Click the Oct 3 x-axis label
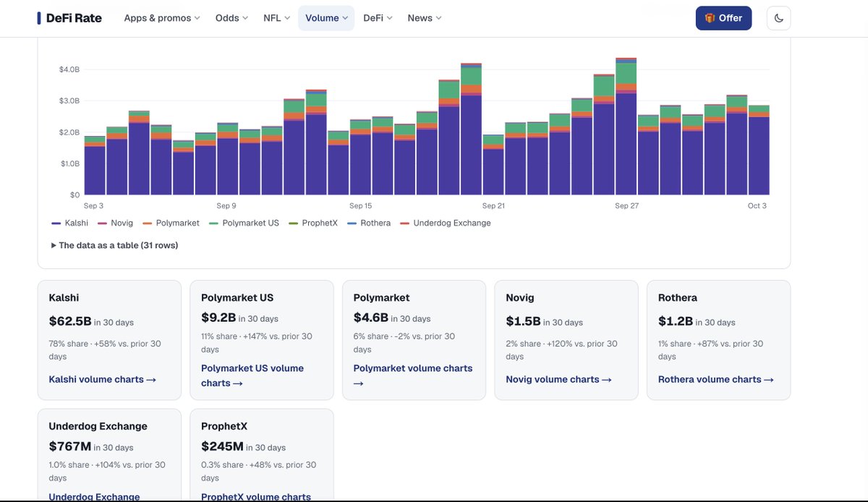Screen dimensions: 868x502 pos(757,206)
